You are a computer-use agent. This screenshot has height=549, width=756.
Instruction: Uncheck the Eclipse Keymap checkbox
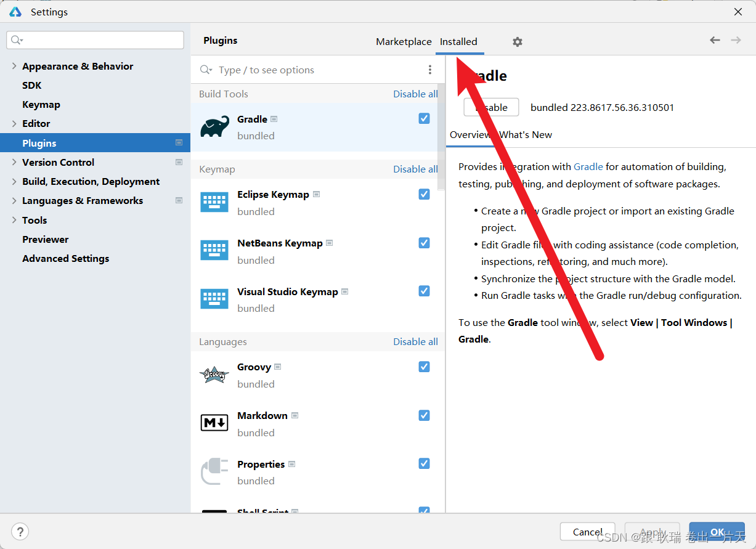click(424, 194)
